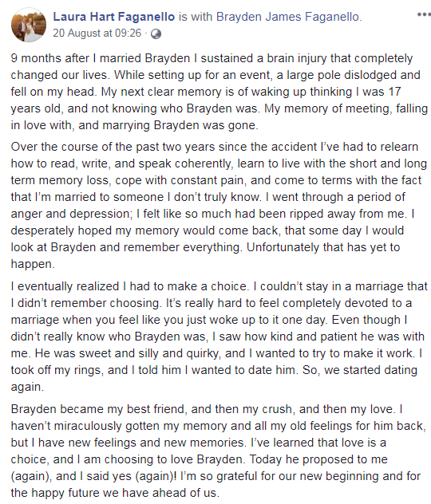Click the paragraph starting "I eventually realized"
The width and height of the screenshot is (431, 504).
click(x=219, y=337)
